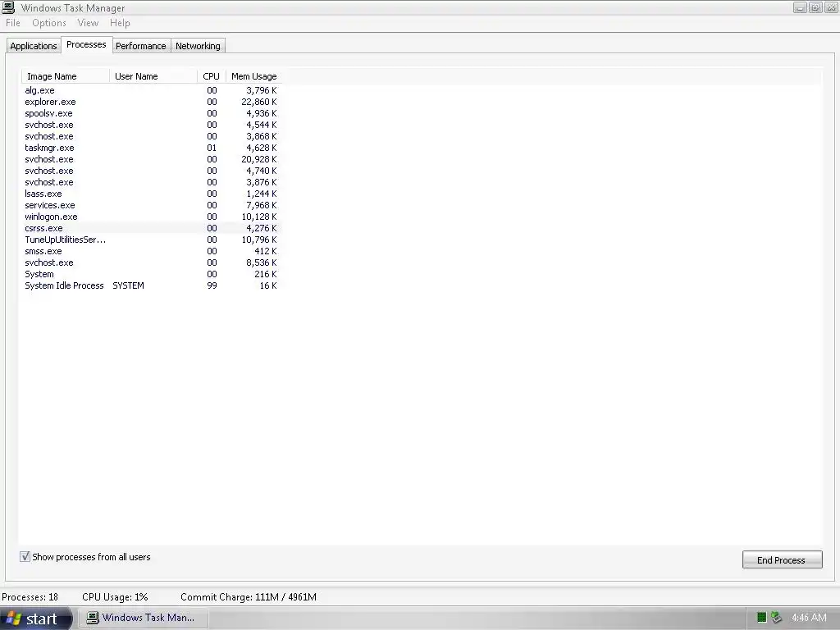Click the green CPU meter tray icon
The height and width of the screenshot is (630, 840).
point(761,618)
